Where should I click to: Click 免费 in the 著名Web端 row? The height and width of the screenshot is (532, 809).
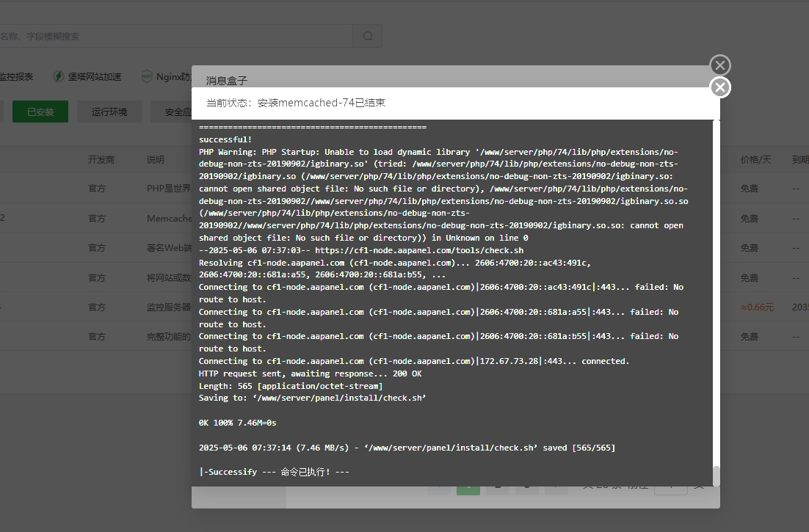pos(750,248)
